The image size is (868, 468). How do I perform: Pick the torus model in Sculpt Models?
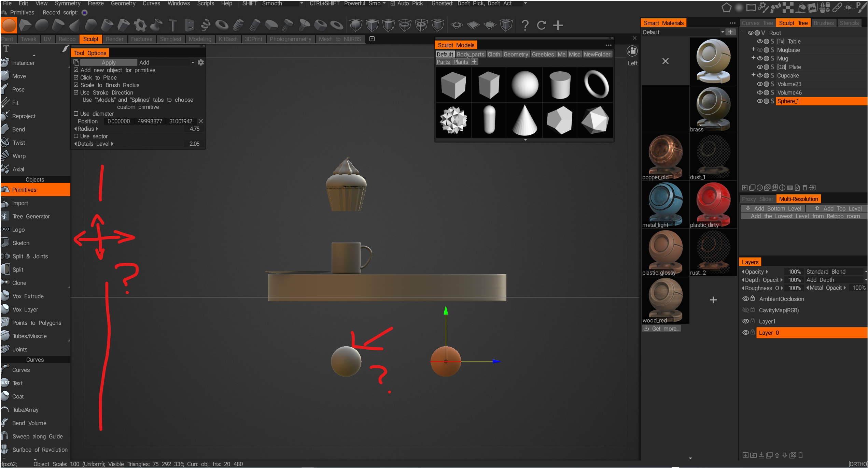click(x=596, y=85)
